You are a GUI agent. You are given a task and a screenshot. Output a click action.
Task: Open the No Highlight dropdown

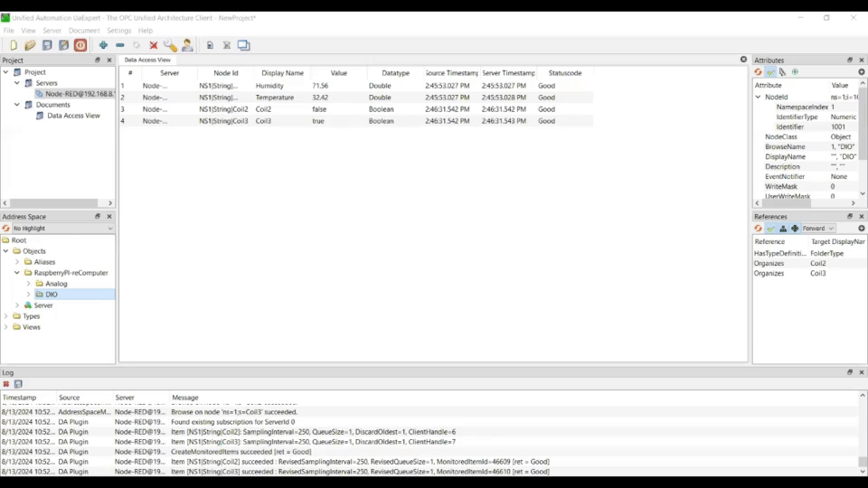(63, 229)
